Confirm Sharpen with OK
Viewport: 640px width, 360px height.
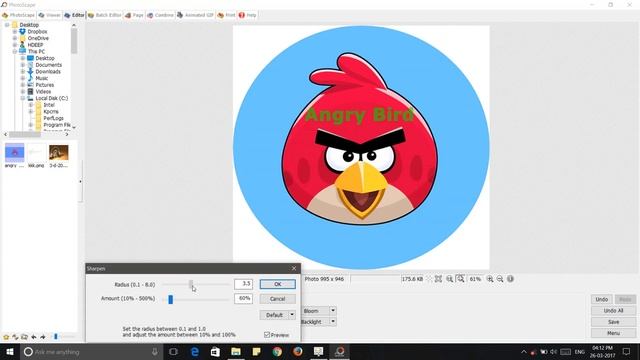(278, 284)
